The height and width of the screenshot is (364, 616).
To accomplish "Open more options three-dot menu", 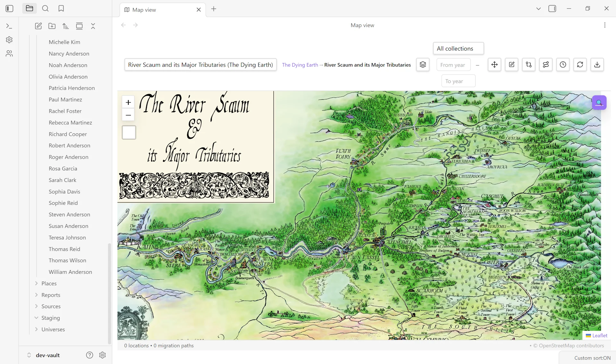I will point(605,25).
